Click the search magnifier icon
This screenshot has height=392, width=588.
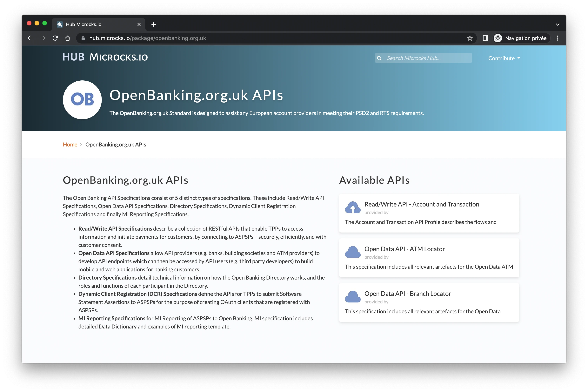pos(379,58)
